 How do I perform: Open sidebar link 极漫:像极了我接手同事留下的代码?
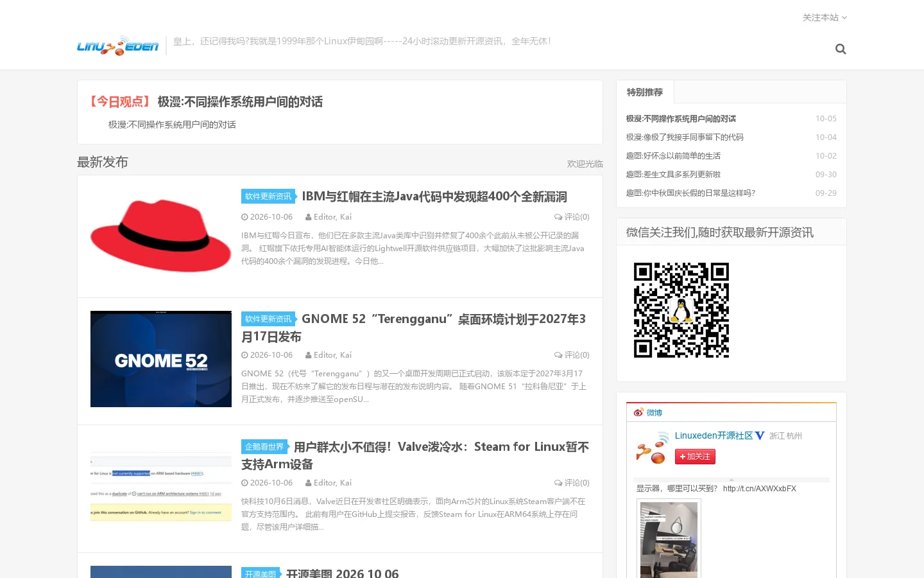coord(685,137)
